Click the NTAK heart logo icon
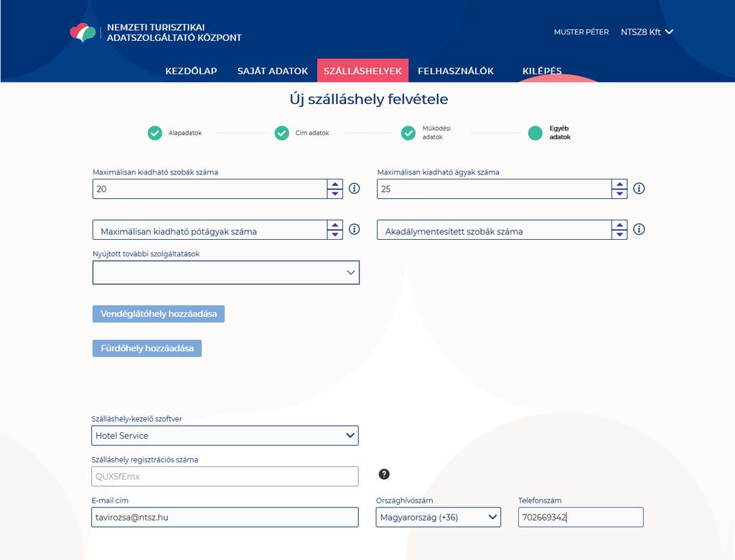735x560 pixels. pos(83,32)
